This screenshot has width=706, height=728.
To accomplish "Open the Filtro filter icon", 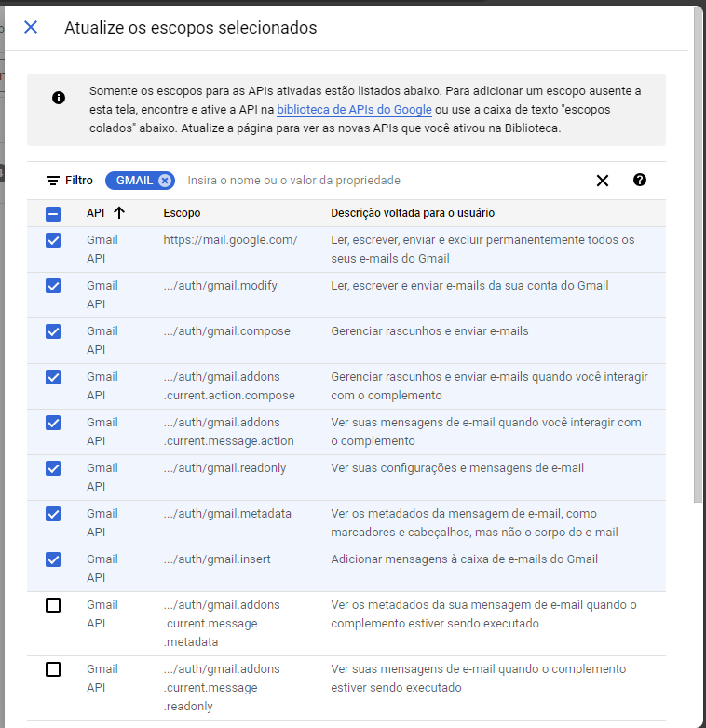I will point(53,181).
